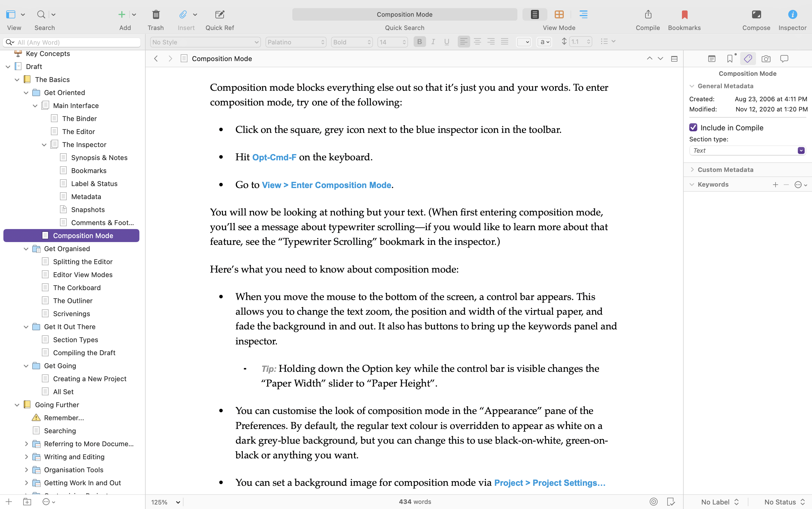Toggle Bold formatting

pos(420,42)
